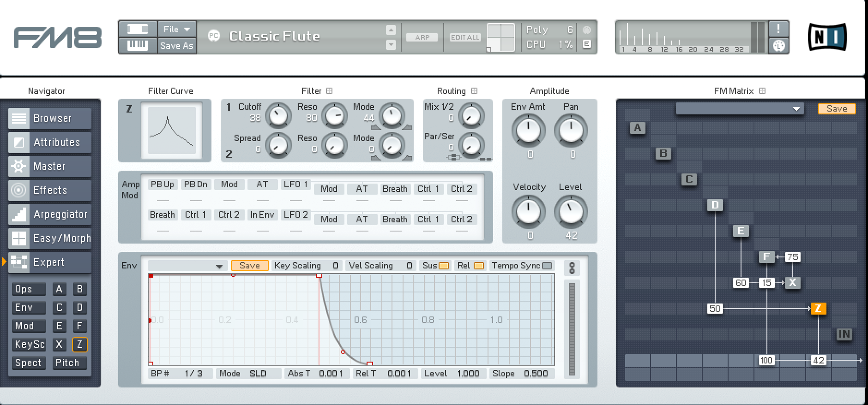
Task: Switch to the Spect page
Action: point(29,363)
